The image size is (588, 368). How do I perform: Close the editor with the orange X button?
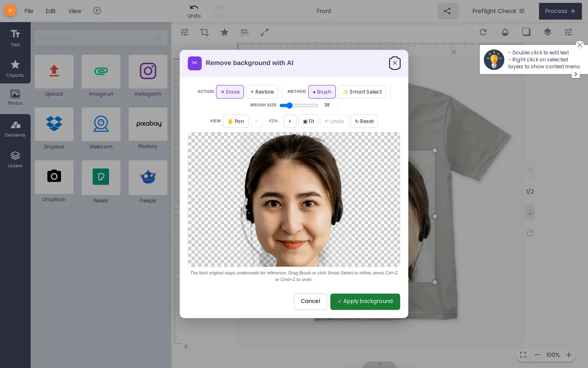click(x=10, y=11)
